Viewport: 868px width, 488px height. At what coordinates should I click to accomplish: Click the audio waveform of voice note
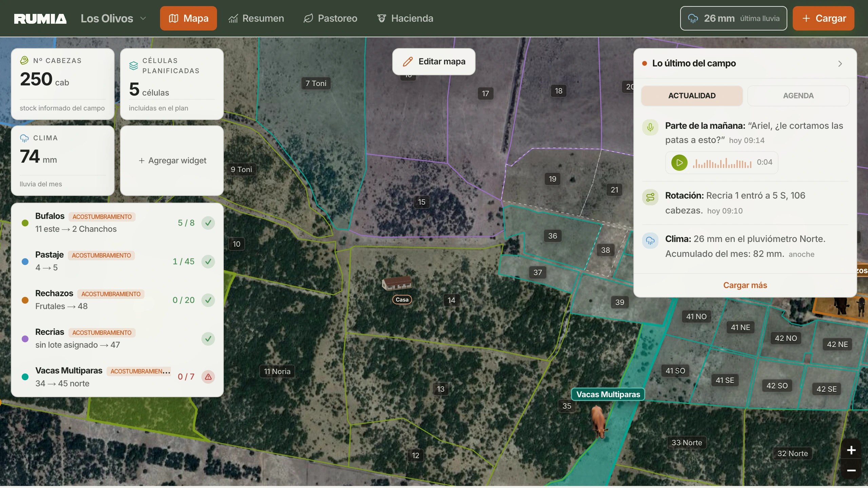(x=722, y=163)
